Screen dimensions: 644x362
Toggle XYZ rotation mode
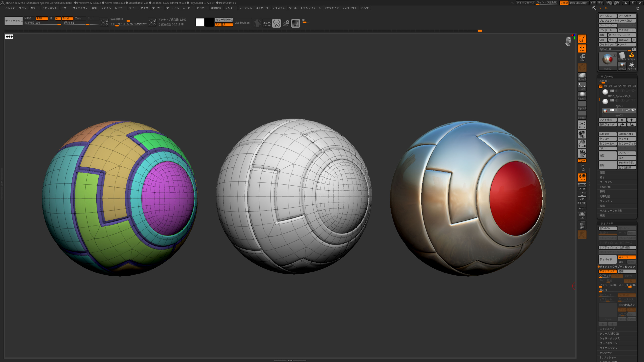[x=582, y=161]
